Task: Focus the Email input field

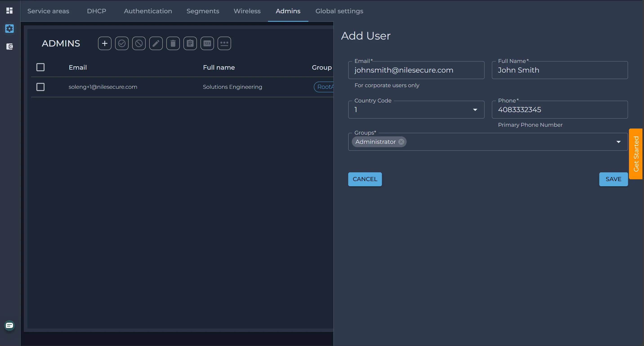Action: click(x=416, y=70)
